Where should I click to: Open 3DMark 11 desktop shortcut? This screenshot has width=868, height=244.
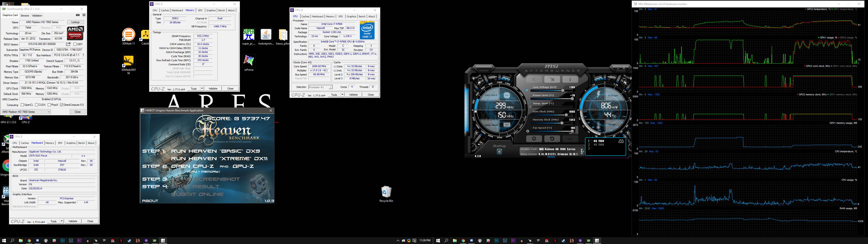coord(128,36)
